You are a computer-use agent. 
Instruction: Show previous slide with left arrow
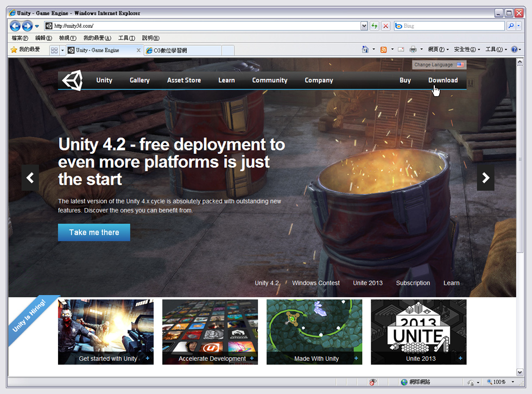tap(30, 178)
